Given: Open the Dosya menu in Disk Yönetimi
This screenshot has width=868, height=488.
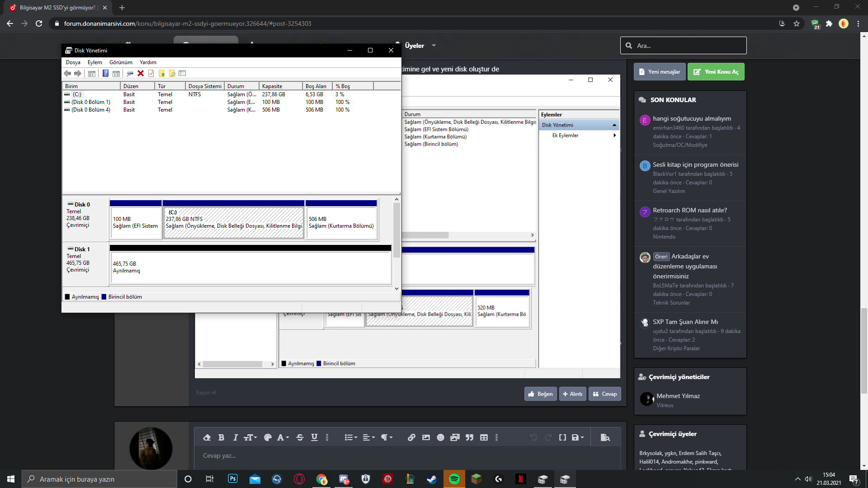Looking at the screenshot, I should (x=73, y=62).
